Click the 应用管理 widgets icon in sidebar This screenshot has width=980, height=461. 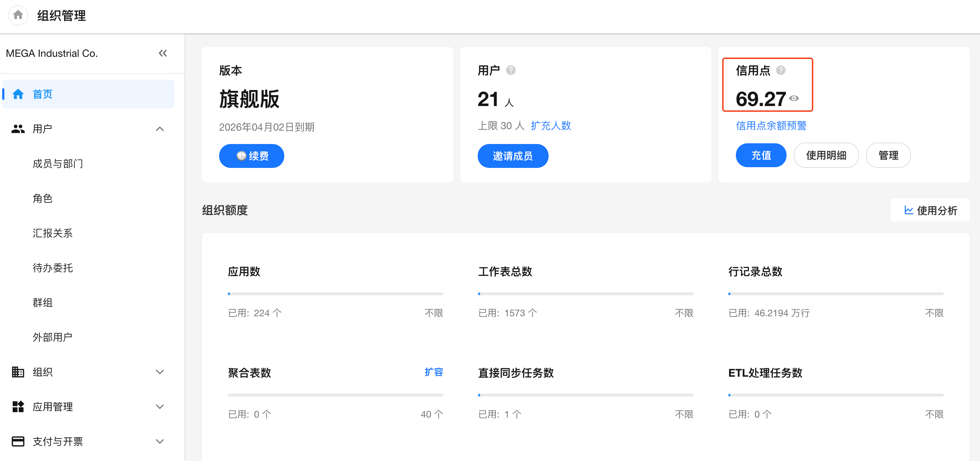pyautogui.click(x=18, y=407)
